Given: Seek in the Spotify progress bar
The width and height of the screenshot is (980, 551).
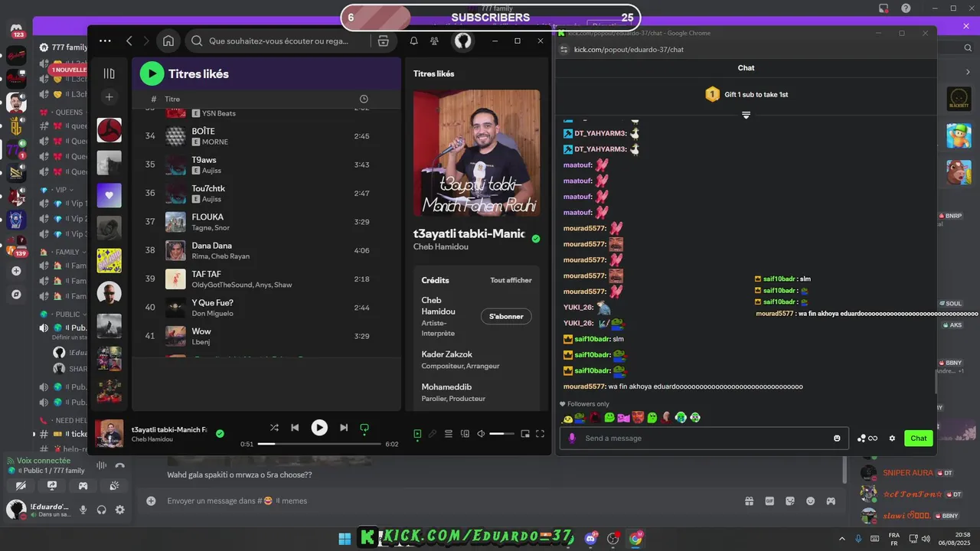Looking at the screenshot, I should 319,444.
